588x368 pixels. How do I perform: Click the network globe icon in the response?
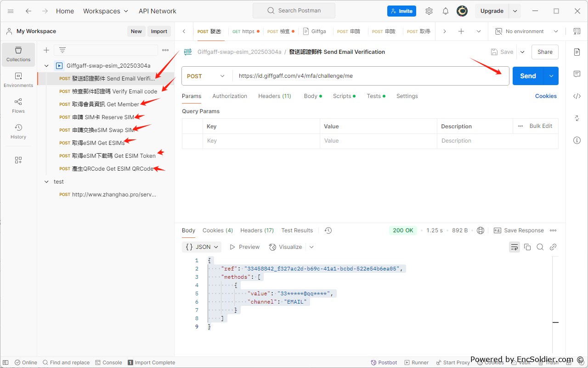click(x=481, y=230)
